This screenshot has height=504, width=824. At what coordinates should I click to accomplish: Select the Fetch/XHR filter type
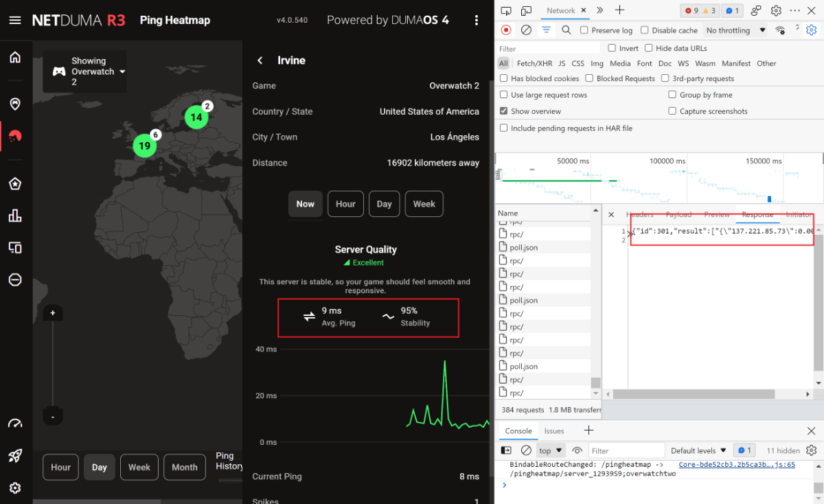(534, 63)
